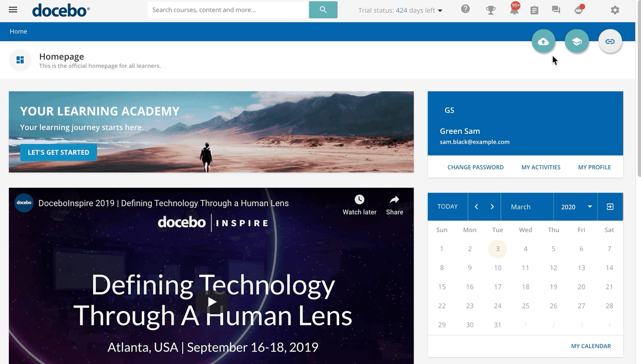Select March 28 in the calendar
This screenshot has width=641, height=364.
click(x=609, y=306)
